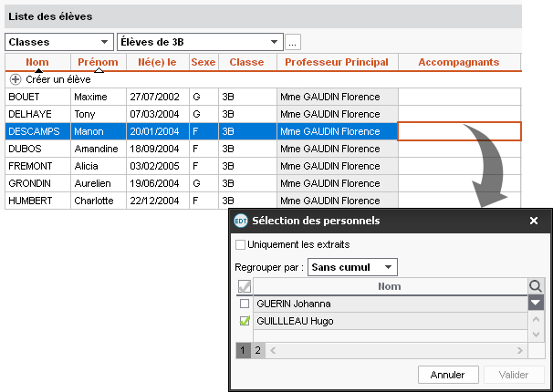Select the HUMBERT row

click(263, 201)
